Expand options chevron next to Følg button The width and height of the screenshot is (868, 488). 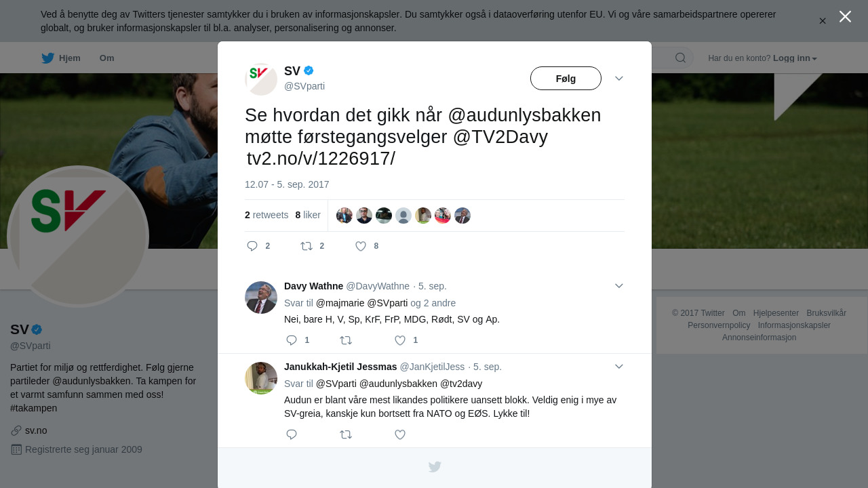pos(619,79)
